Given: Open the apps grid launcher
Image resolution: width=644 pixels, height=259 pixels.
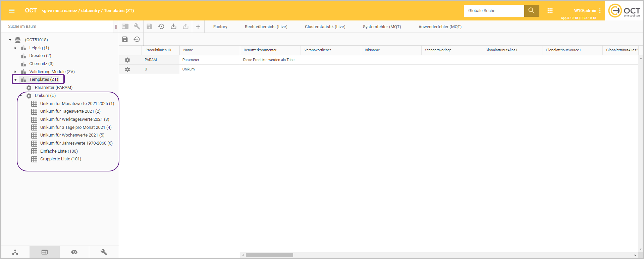Looking at the screenshot, I should coord(550,11).
